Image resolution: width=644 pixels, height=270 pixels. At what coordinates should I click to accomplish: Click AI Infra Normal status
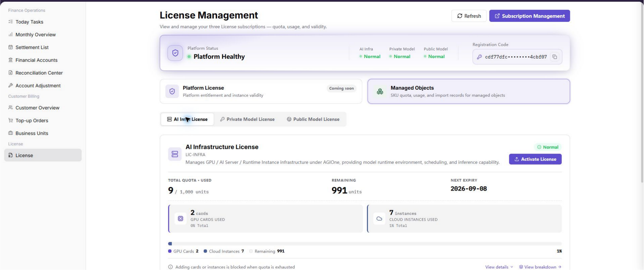point(370,56)
